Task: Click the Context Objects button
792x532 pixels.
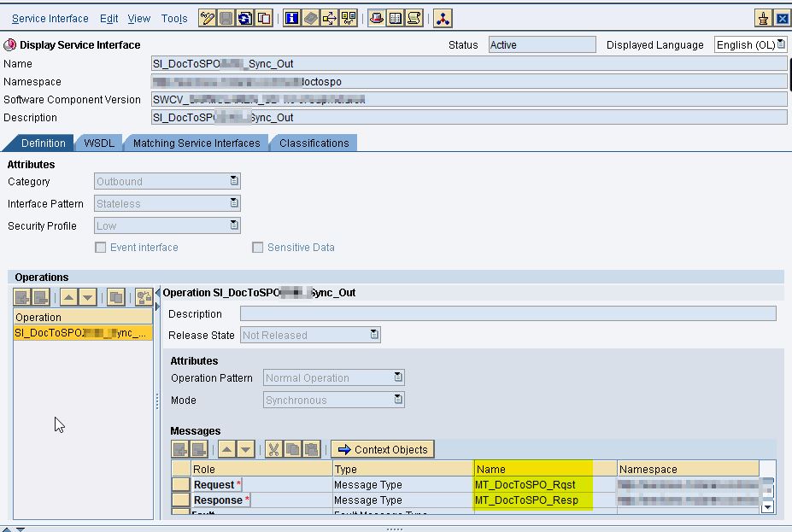Action: (384, 448)
